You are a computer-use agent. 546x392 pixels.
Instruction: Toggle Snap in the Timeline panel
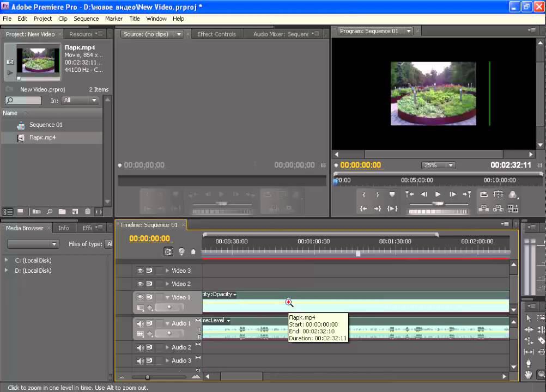(168, 252)
